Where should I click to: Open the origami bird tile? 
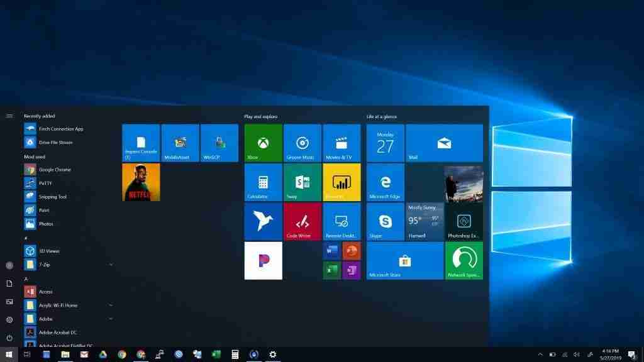(x=264, y=222)
